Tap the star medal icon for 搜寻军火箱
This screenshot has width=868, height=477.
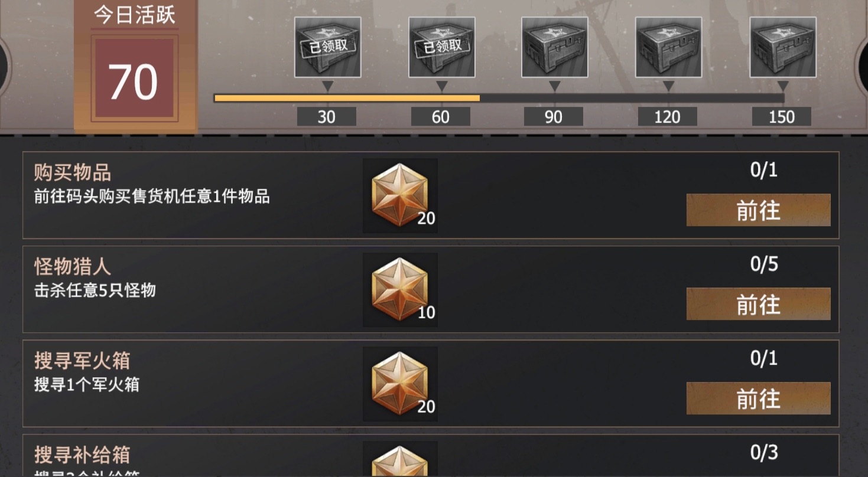click(400, 384)
